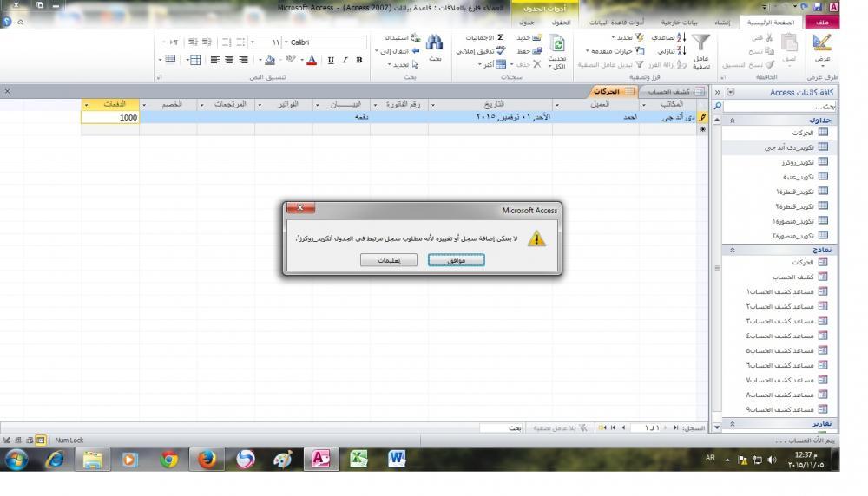The image size is (868, 496).
Task: Click the Go To arrow icon (انتقال إلى)
Action: pyautogui.click(x=416, y=51)
